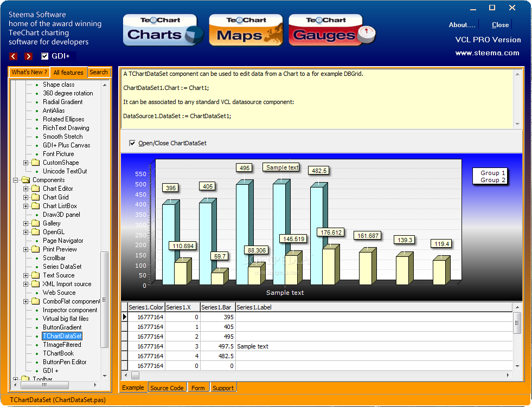The width and height of the screenshot is (532, 407).
Task: Click the tree vertical scrollbar thumb
Action: click(105, 300)
